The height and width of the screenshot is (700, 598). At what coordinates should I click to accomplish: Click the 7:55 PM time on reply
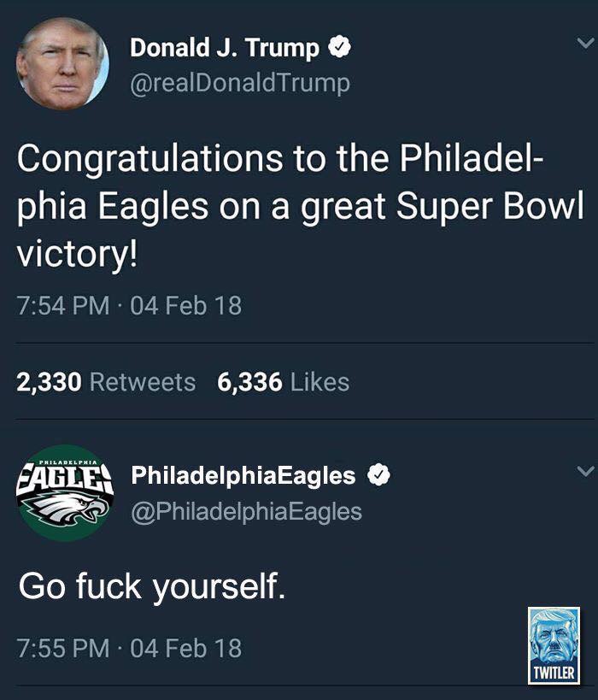coord(62,648)
